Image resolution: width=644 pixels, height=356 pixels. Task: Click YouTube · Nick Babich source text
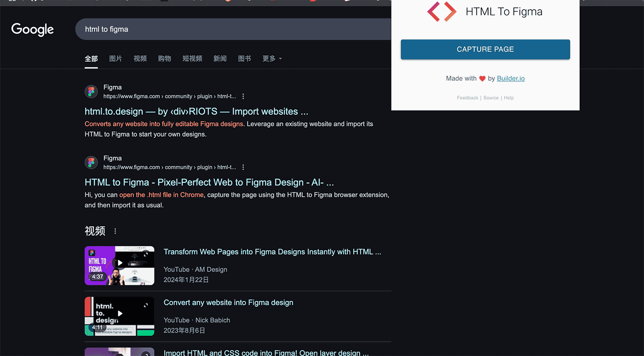197,320
